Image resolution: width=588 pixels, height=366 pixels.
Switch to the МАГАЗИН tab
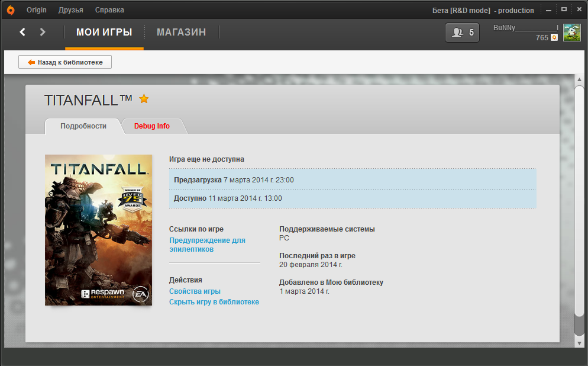[x=182, y=33]
